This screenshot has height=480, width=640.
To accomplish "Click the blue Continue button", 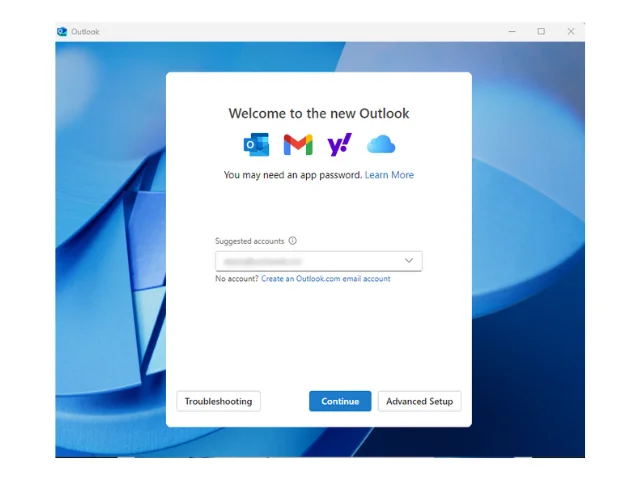I will (340, 401).
